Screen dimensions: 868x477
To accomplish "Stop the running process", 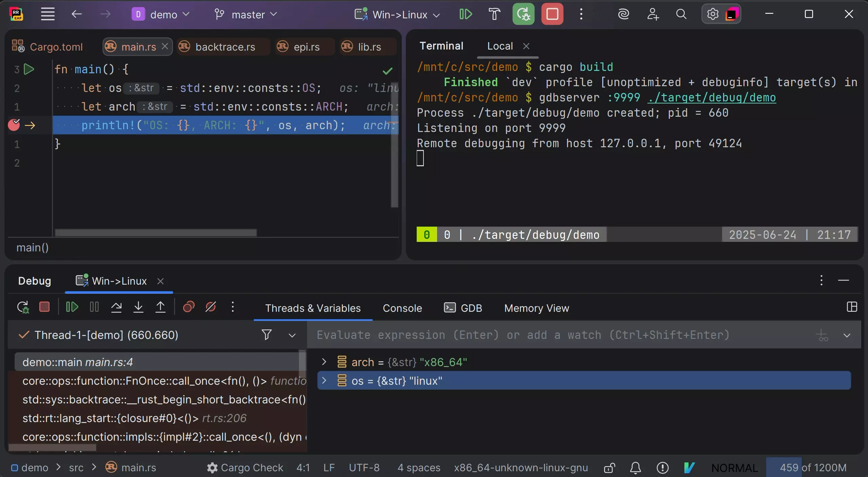I will (552, 14).
